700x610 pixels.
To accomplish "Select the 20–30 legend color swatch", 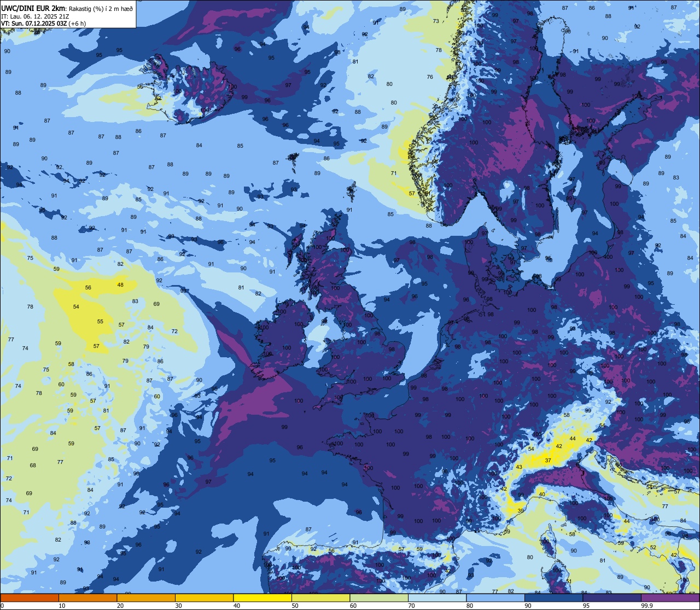I will (x=146, y=597).
